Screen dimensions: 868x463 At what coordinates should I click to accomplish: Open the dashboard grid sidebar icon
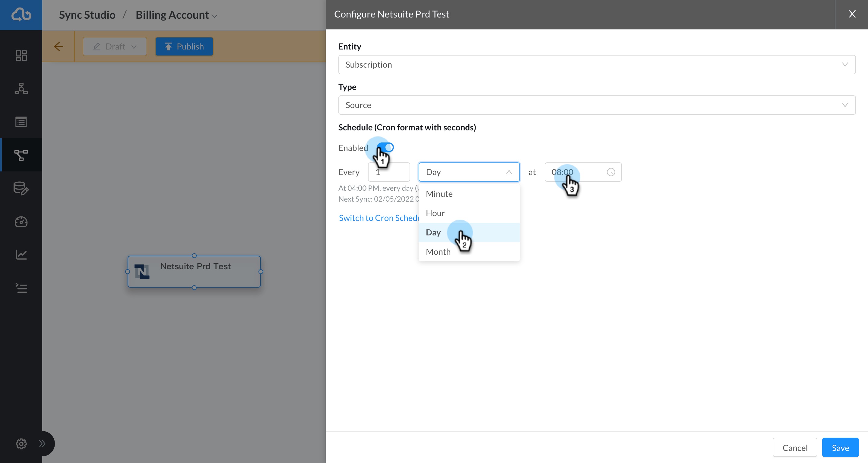[21, 56]
